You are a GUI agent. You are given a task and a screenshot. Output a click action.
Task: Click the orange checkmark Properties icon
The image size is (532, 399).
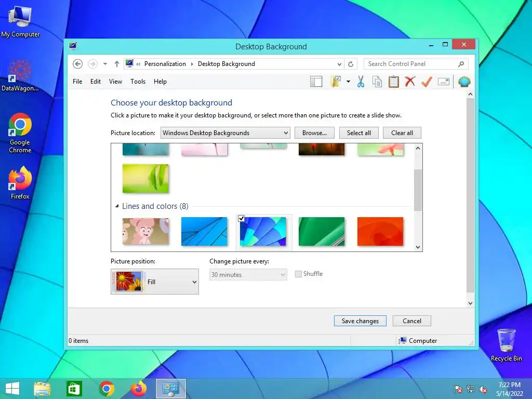point(427,82)
